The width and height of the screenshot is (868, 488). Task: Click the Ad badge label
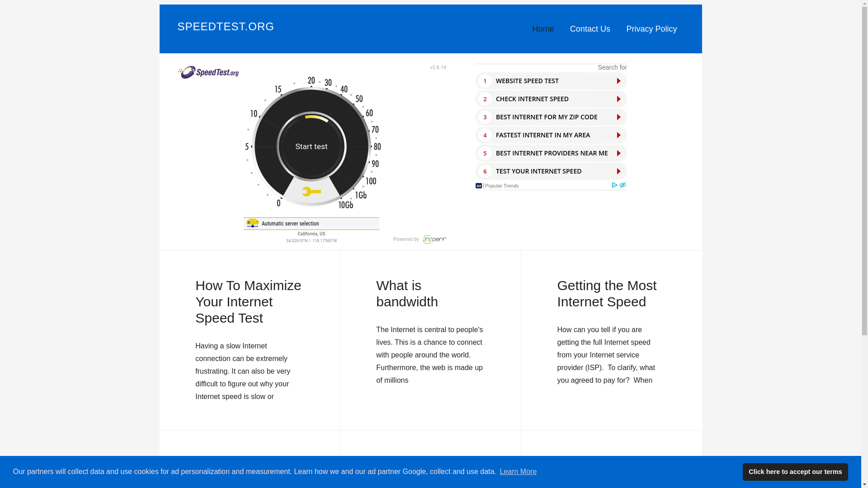(x=478, y=186)
